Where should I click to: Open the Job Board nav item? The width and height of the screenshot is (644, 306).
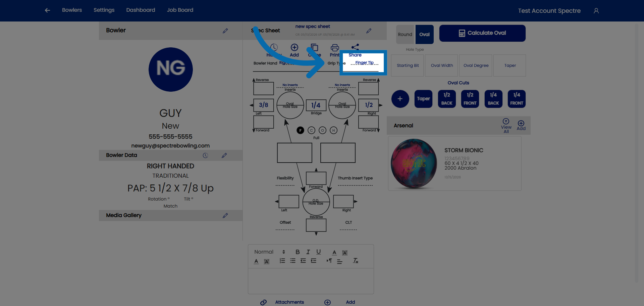click(x=180, y=10)
